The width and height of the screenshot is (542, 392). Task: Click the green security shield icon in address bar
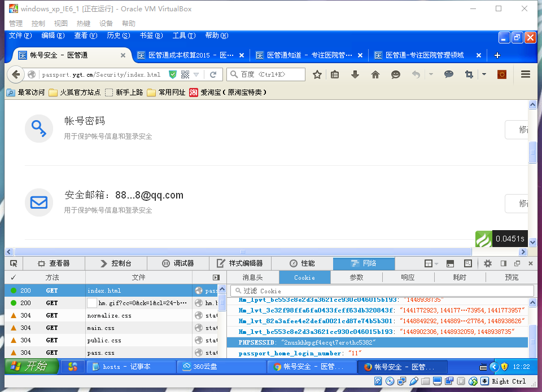point(173,74)
